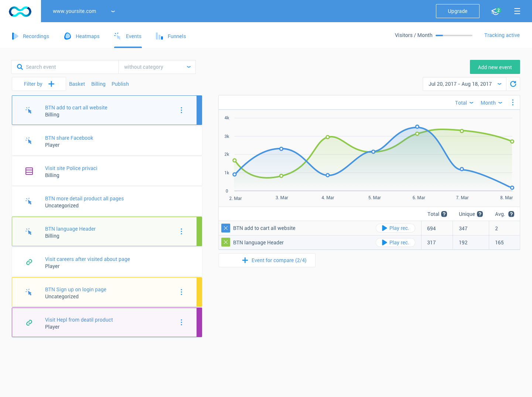Open options for BTN language Header event

pyautogui.click(x=181, y=231)
